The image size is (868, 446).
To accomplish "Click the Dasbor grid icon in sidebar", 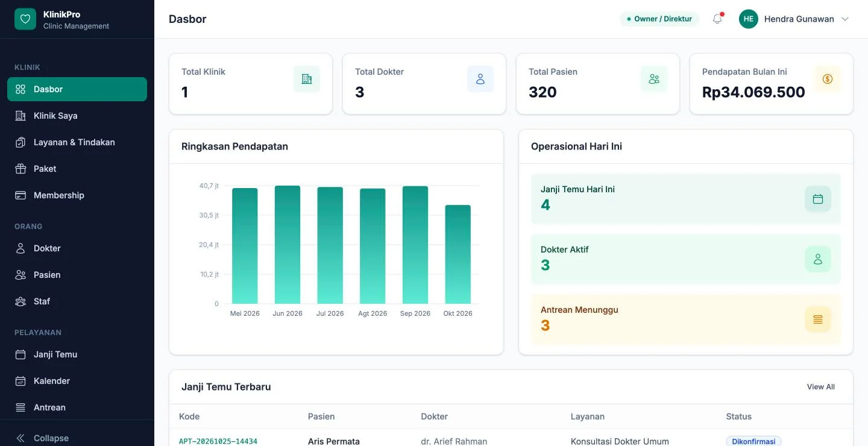I will [20, 89].
